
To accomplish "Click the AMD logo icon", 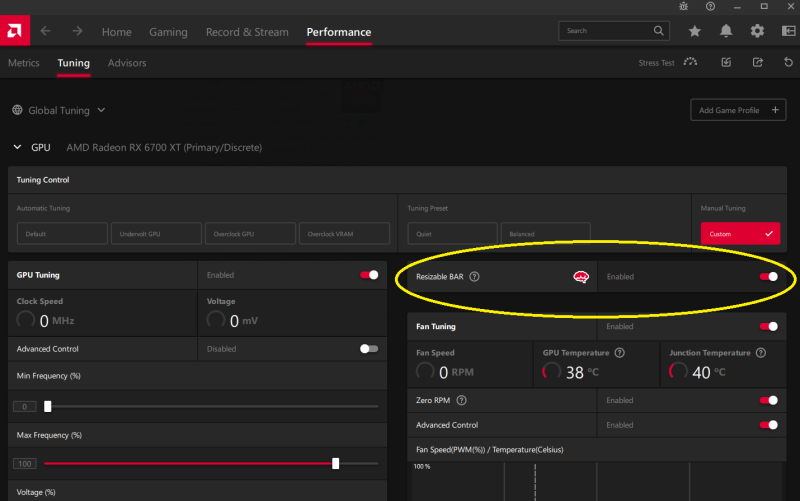I will (x=15, y=31).
